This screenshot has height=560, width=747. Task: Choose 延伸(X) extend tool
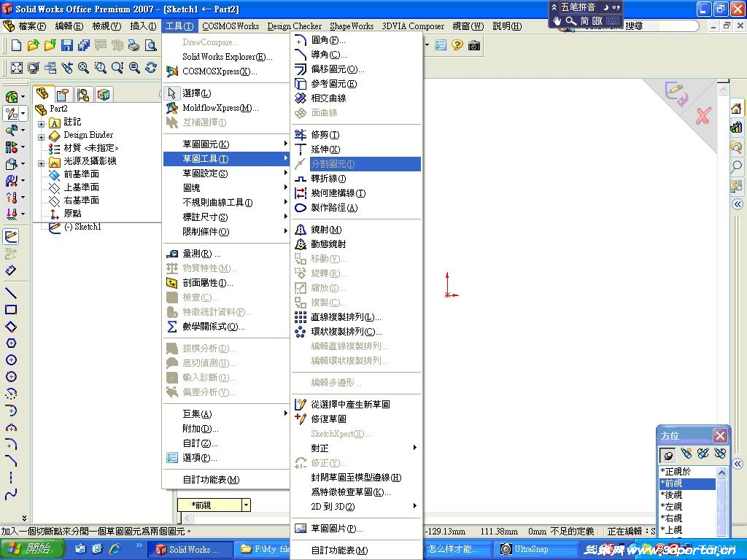pos(356,149)
